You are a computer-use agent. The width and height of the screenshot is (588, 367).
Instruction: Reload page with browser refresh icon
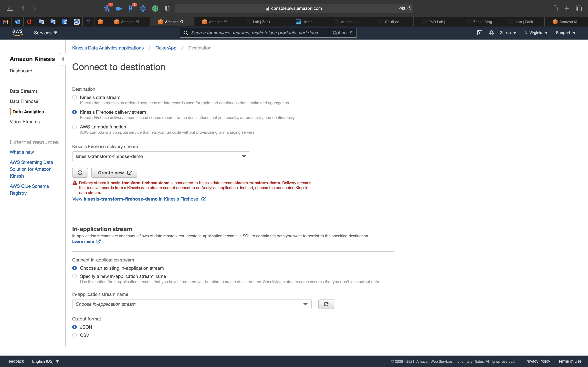pos(409,8)
